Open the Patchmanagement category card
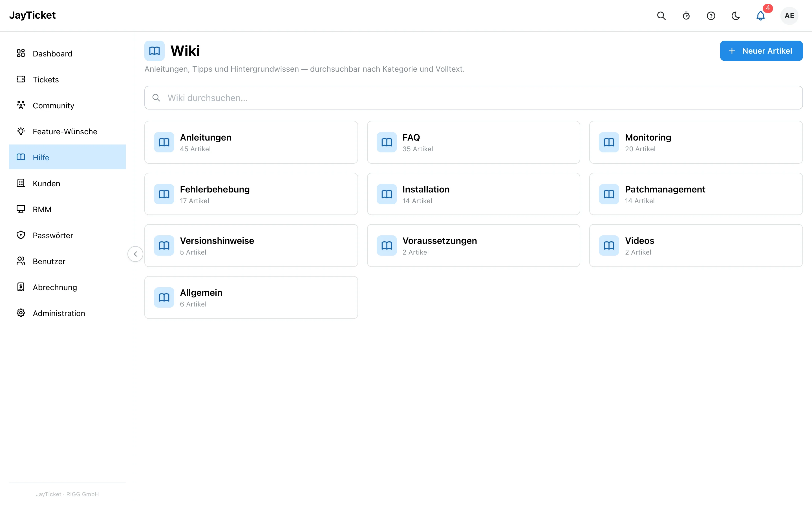The width and height of the screenshot is (812, 508). pyautogui.click(x=696, y=194)
